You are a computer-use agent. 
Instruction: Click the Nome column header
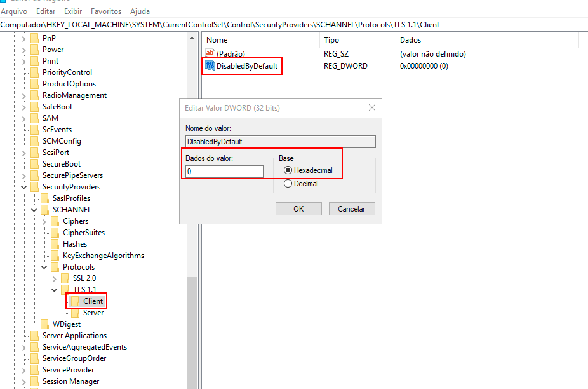(x=260, y=40)
